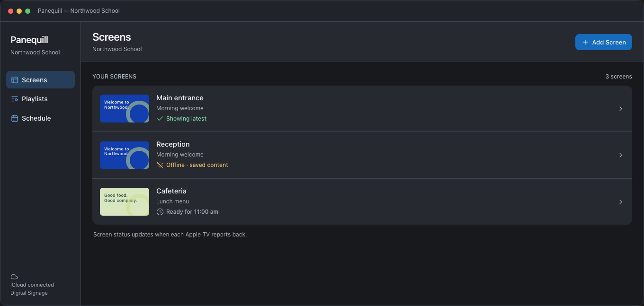644x306 pixels.
Task: Click the plus icon in Add Screen
Action: coord(585,42)
